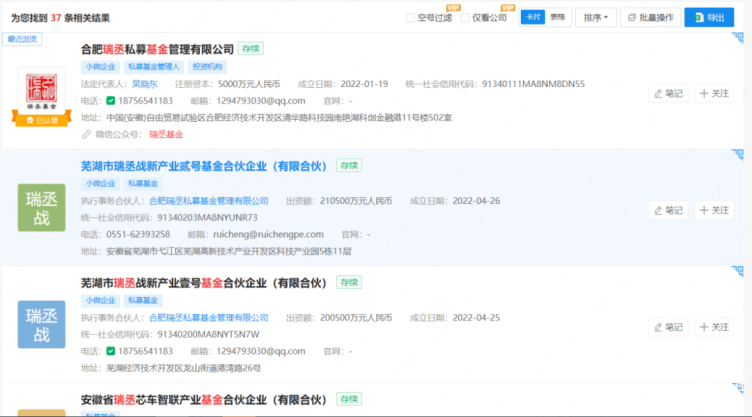Click green phone verified icon in 合肥瑞丞 card
This screenshot has width=752, height=417.
coord(111,101)
